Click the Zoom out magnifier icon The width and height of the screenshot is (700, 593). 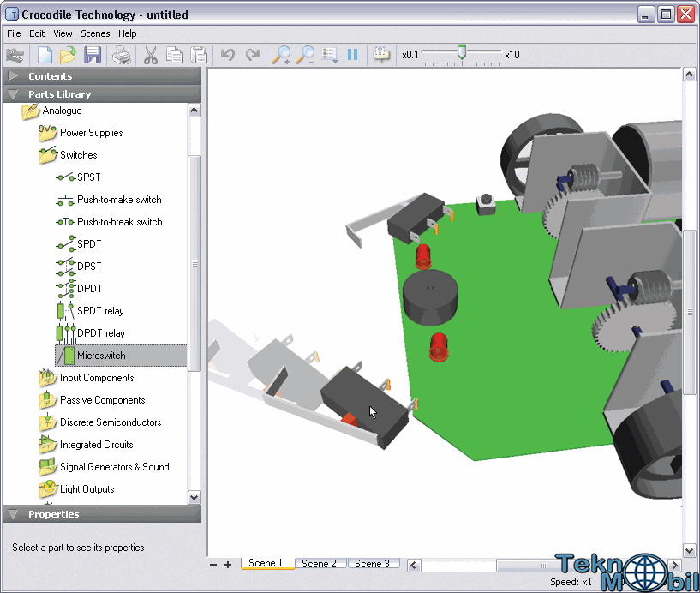tap(305, 55)
